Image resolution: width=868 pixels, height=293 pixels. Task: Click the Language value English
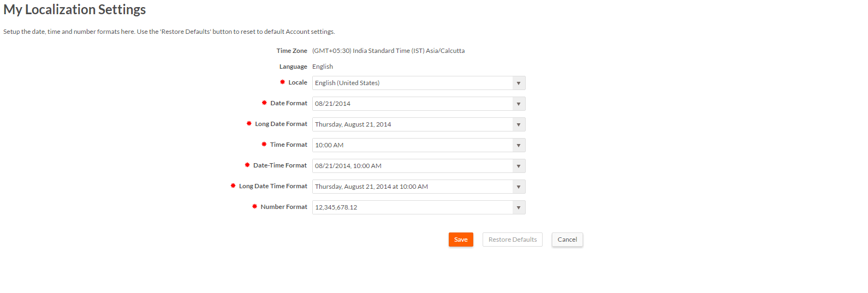(x=323, y=67)
